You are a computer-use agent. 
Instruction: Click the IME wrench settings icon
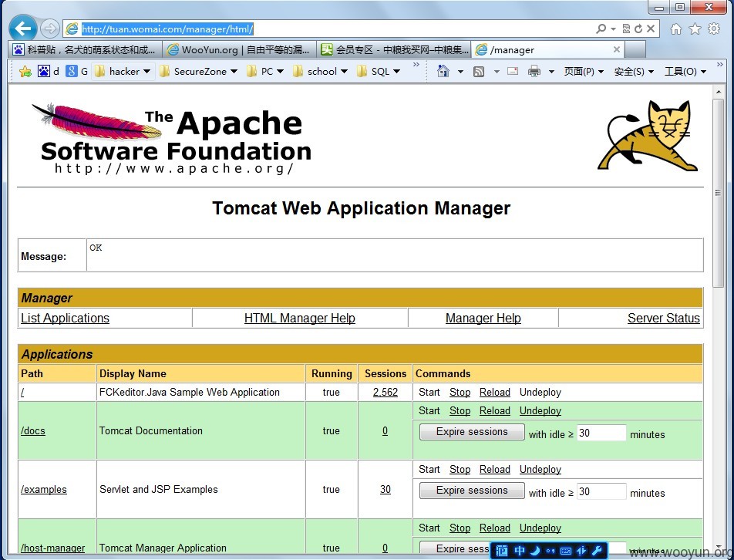click(x=597, y=551)
